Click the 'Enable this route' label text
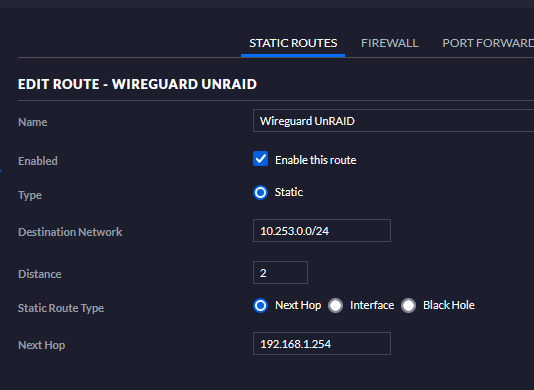The image size is (534, 390). (316, 160)
